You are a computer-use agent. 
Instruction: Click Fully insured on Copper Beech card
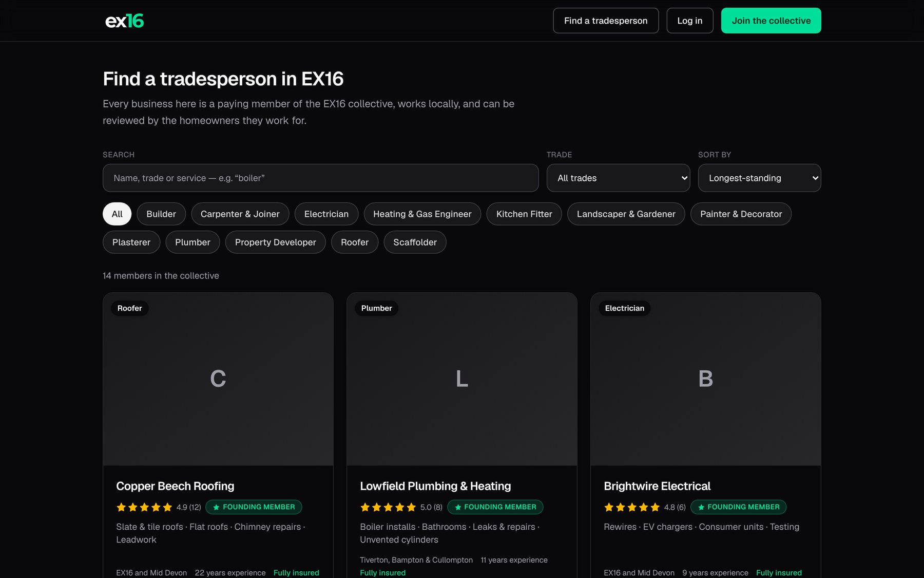296,573
